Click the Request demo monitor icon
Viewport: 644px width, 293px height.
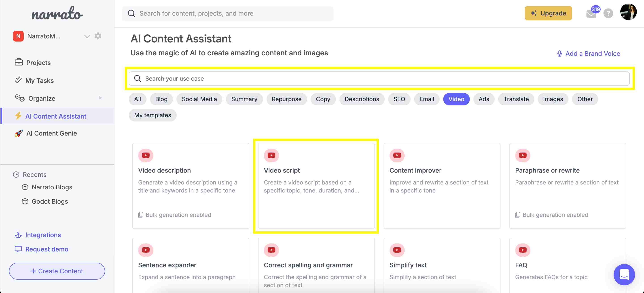[x=18, y=249]
